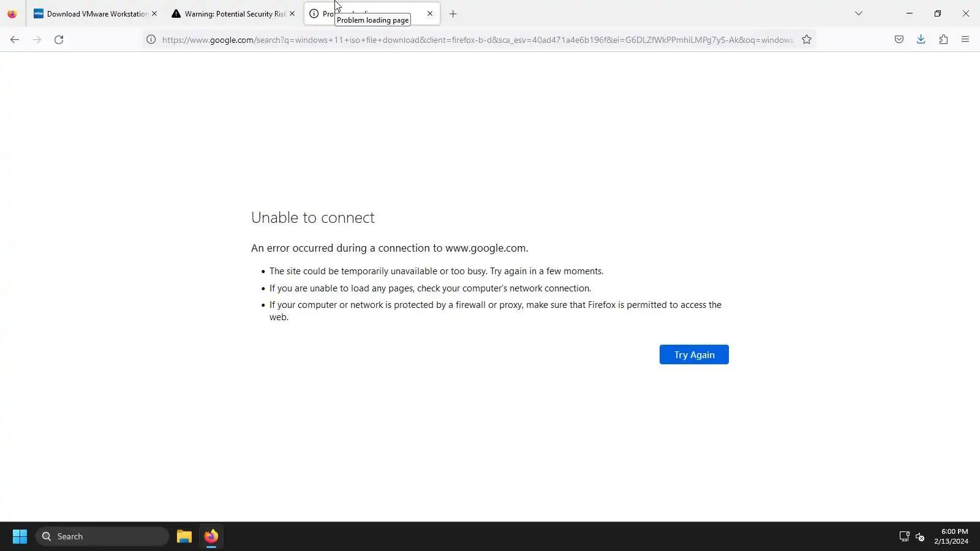
Task: Restore down the Firefox window
Action: (x=938, y=13)
